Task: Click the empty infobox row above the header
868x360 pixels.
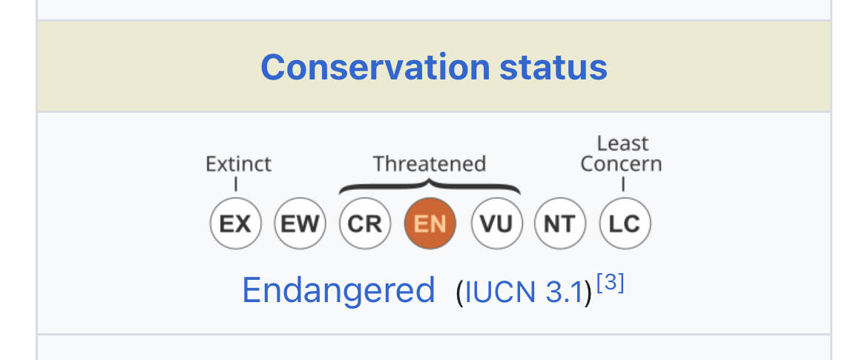Action: click(x=434, y=10)
